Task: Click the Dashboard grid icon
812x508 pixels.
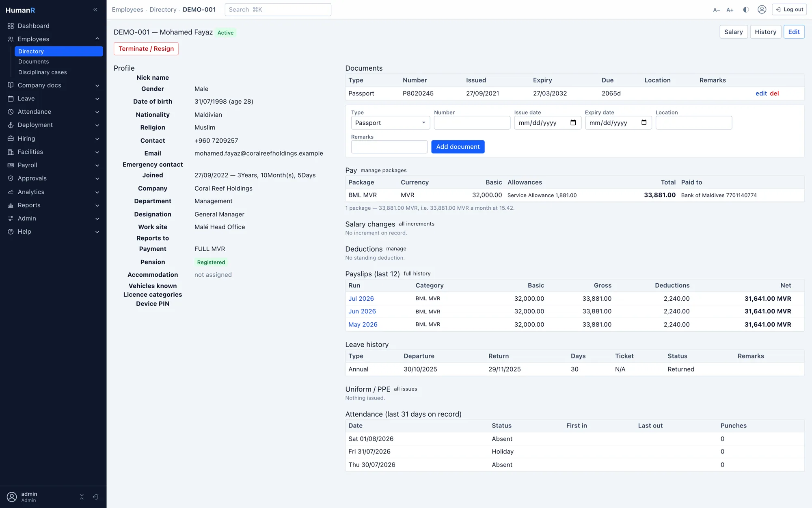Action: [11, 26]
